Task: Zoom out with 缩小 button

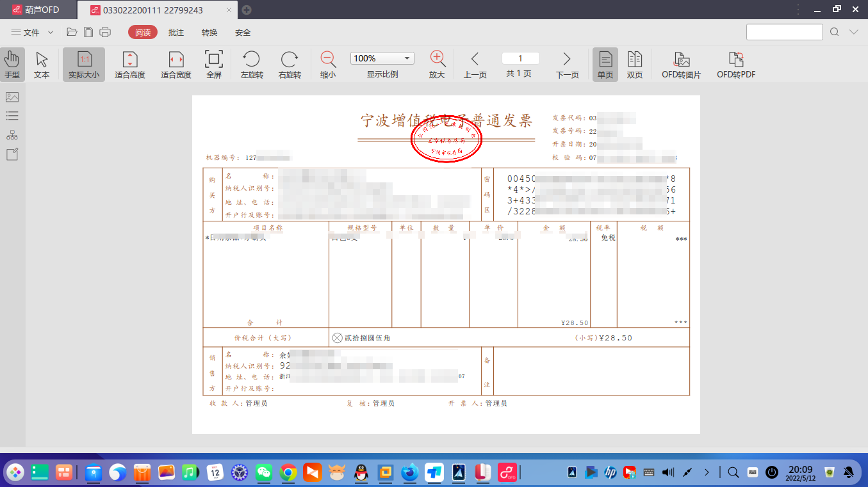Action: click(328, 65)
